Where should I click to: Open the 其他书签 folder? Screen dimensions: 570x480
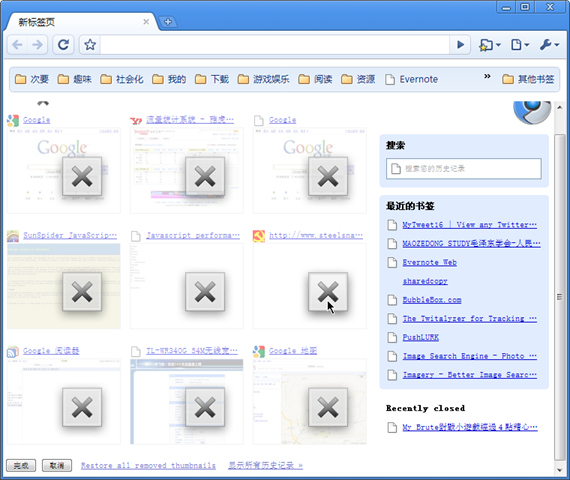(528, 79)
